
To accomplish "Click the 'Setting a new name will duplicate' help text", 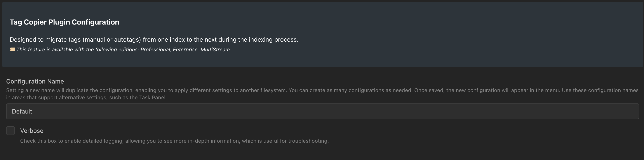I will 322,94.
